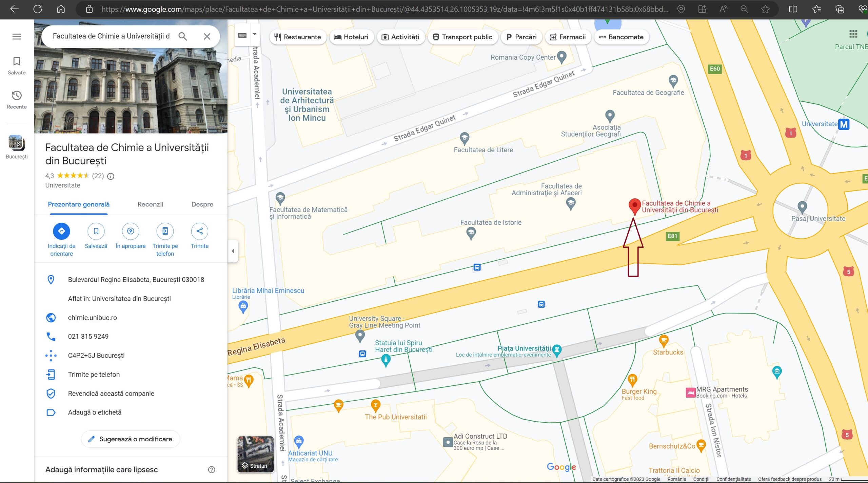
Task: Click the search magnifier in search box
Action: pos(183,36)
